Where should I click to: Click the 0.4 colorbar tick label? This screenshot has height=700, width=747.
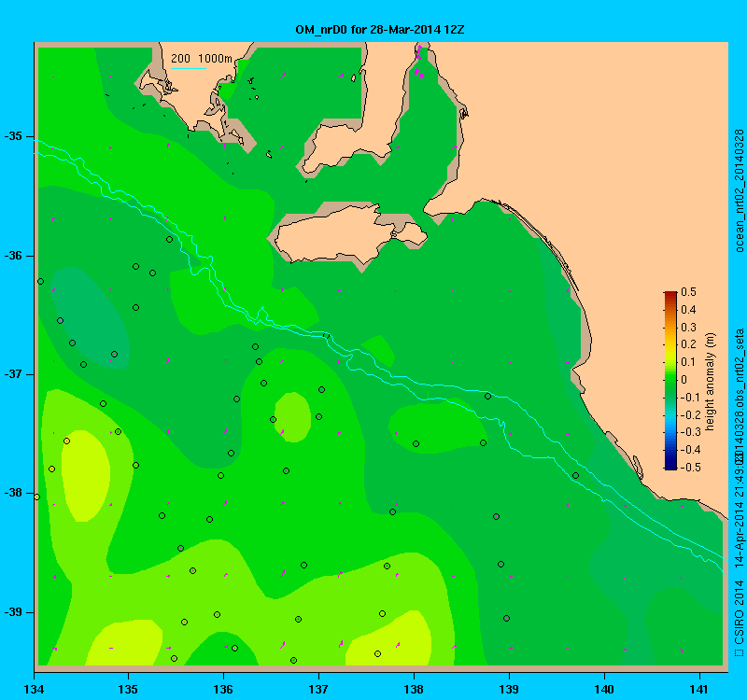[689, 310]
